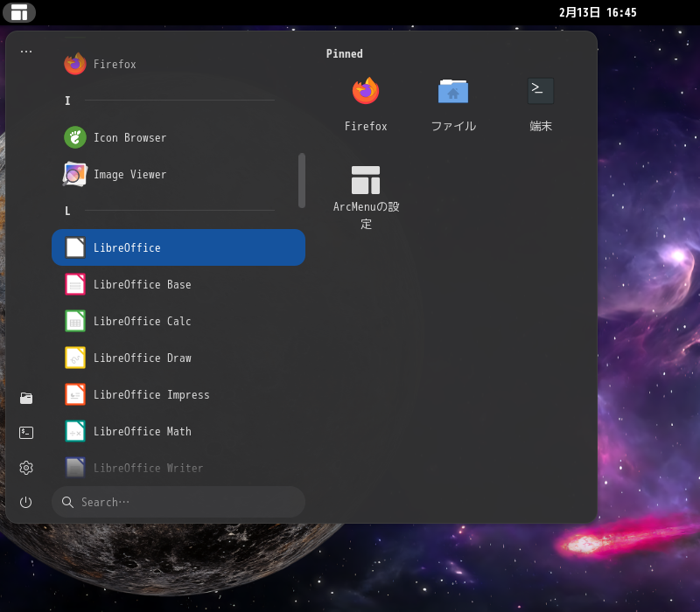Click the ArcMenu button in the top panel

point(19,12)
